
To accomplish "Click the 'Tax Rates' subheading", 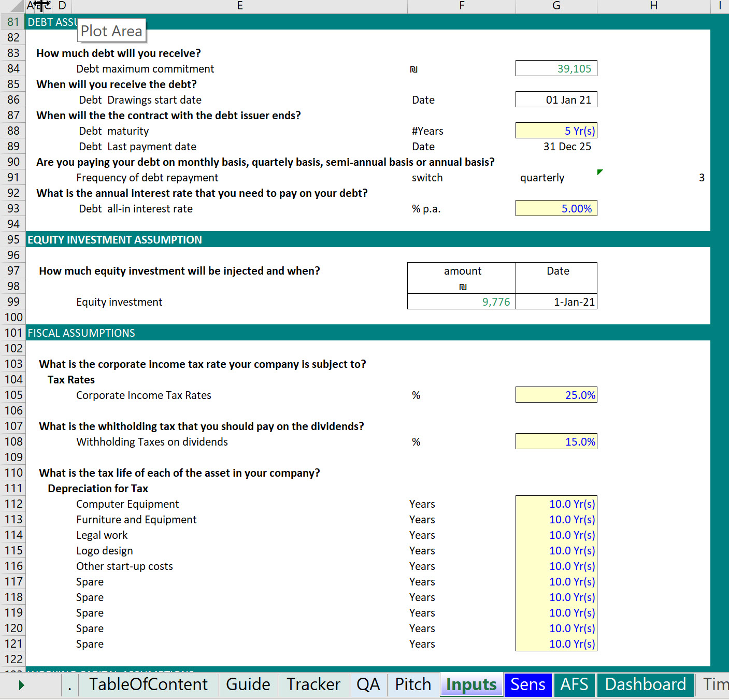I will pos(71,380).
